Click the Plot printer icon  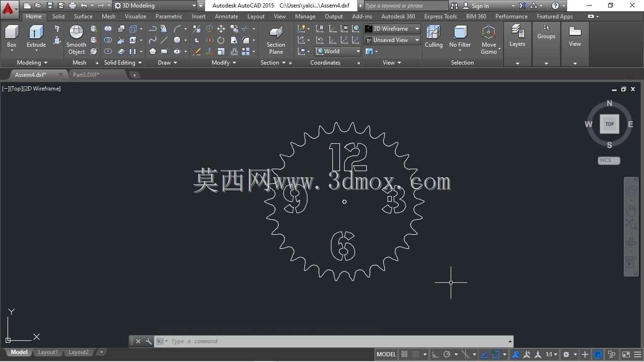(72, 6)
